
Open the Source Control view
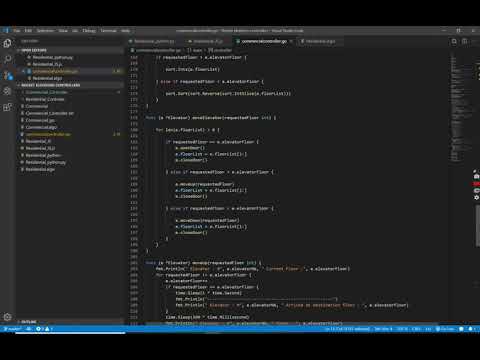coord(7,75)
